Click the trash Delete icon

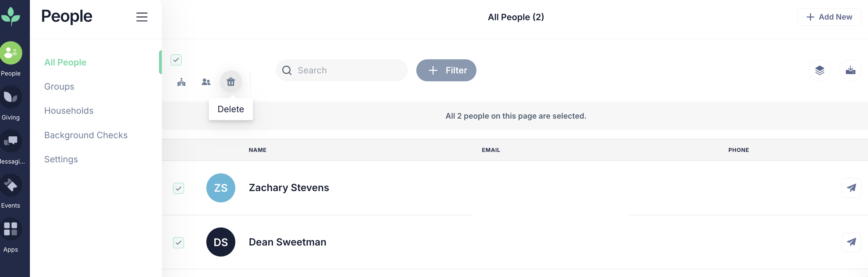pyautogui.click(x=231, y=82)
